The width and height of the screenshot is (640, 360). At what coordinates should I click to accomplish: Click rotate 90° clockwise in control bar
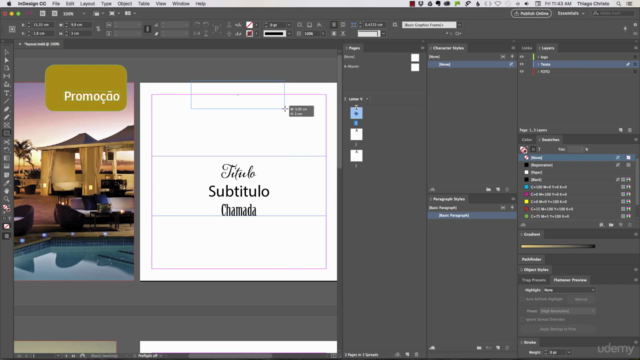click(x=197, y=25)
